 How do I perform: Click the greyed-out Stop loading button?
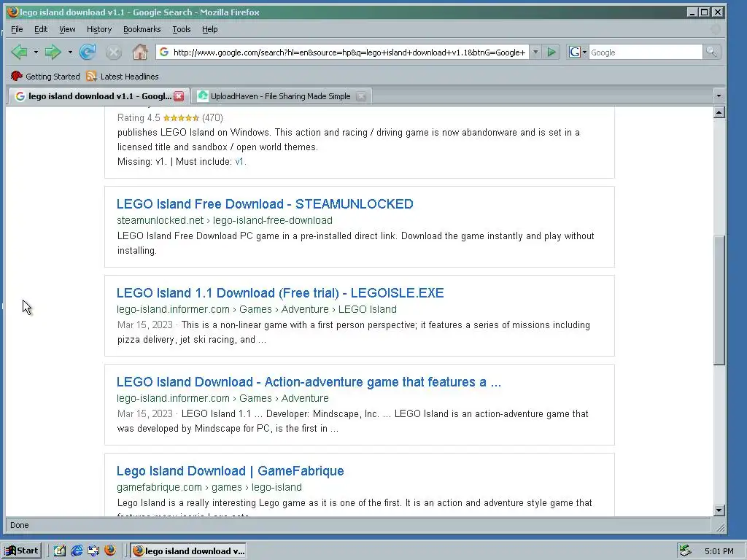113,52
